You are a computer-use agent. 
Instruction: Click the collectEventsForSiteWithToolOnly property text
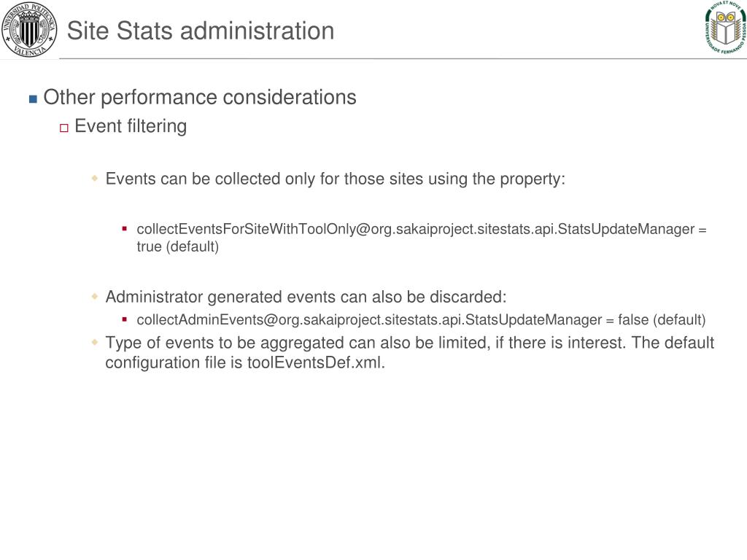click(x=415, y=229)
